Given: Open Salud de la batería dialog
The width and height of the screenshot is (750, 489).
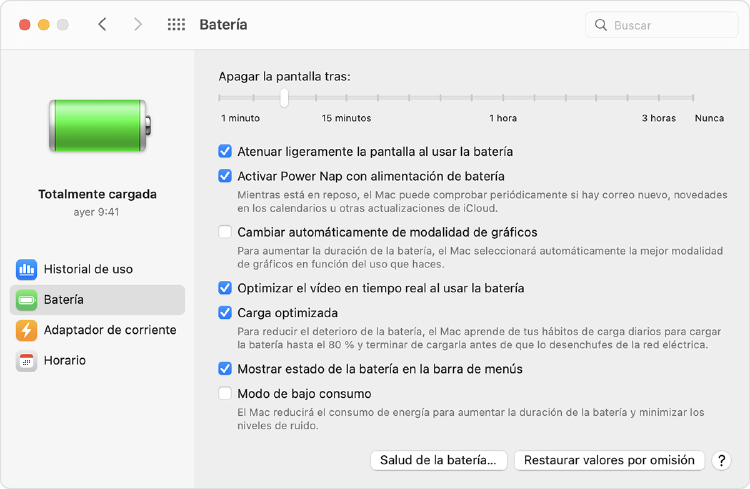Looking at the screenshot, I should (438, 460).
